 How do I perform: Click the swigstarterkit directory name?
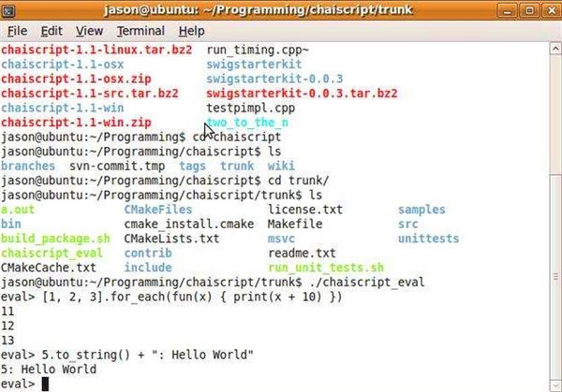(254, 65)
